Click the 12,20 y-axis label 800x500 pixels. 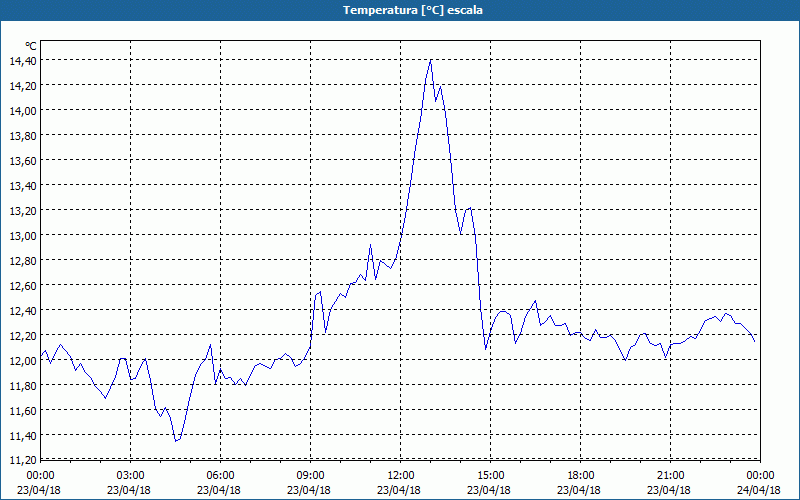coord(23,335)
